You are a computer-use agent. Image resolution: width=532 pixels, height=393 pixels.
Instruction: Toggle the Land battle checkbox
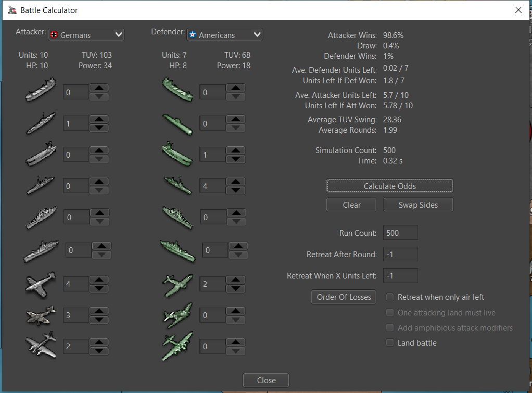[390, 343]
